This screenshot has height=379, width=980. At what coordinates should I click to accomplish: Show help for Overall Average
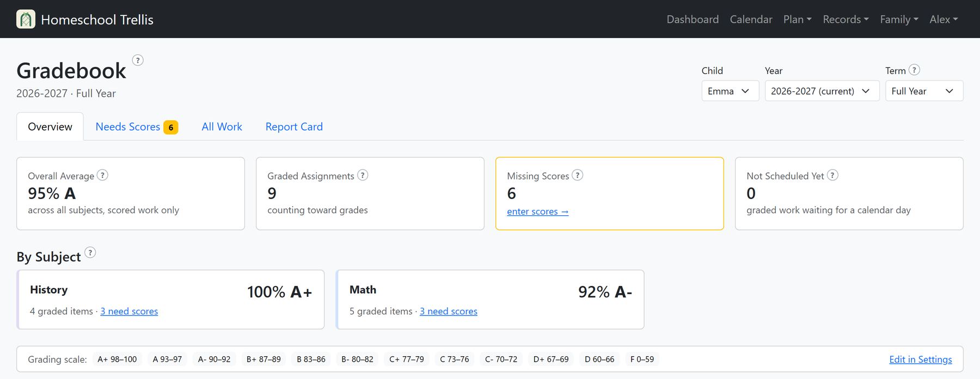click(x=102, y=175)
